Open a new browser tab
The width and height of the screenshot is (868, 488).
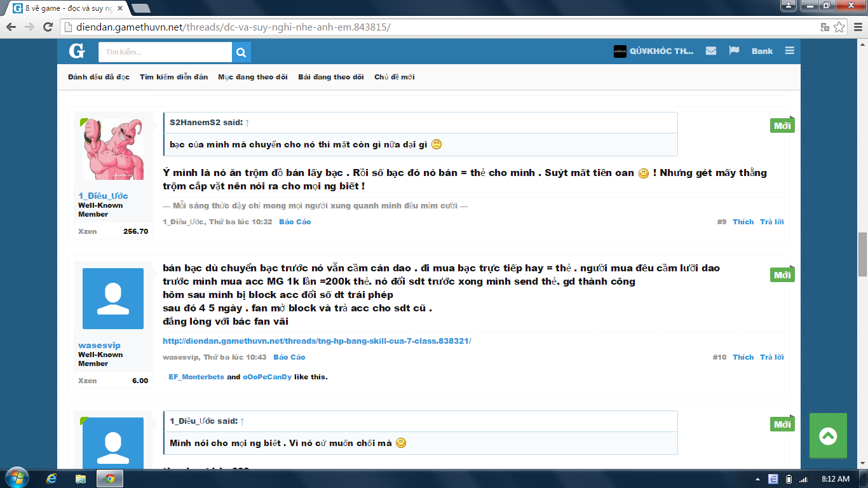[x=140, y=8]
